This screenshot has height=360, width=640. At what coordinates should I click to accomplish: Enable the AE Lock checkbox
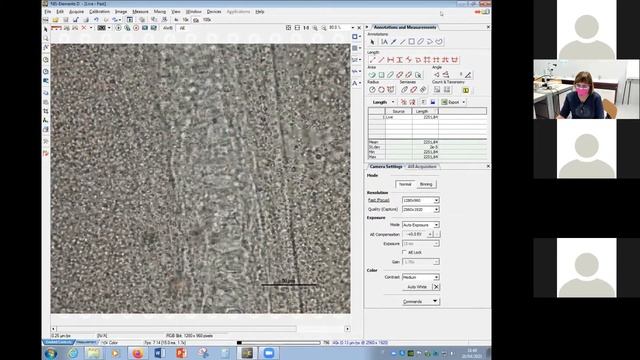pos(404,252)
